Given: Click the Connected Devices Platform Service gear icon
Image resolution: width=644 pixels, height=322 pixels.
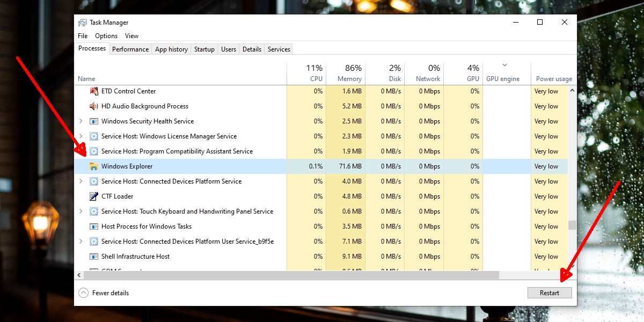Looking at the screenshot, I should tap(94, 181).
